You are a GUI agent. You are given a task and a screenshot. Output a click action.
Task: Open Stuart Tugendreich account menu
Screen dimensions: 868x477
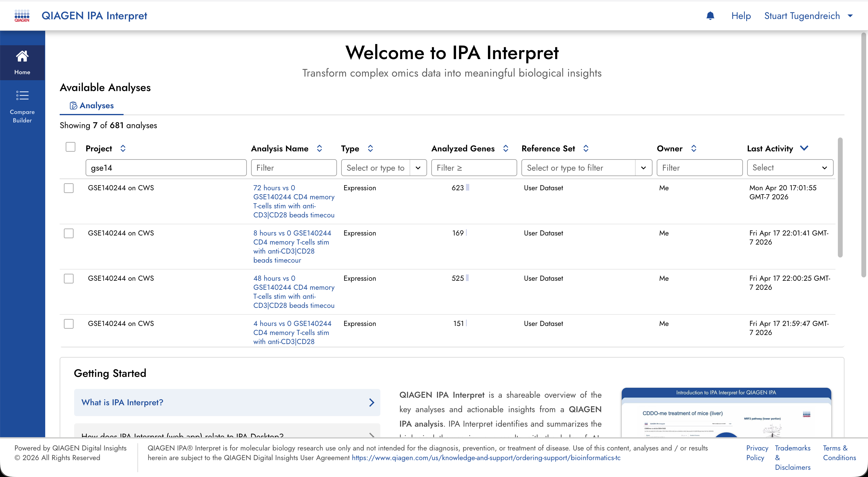pos(808,16)
